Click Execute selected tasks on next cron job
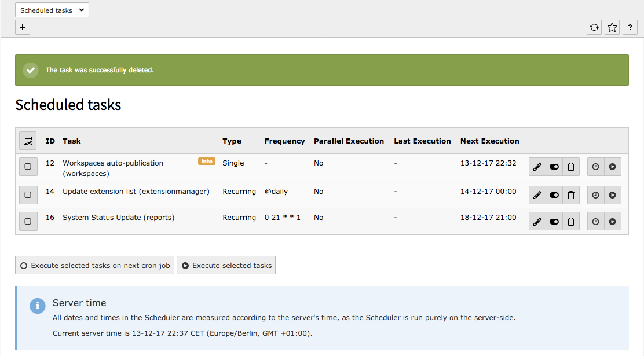 point(95,266)
